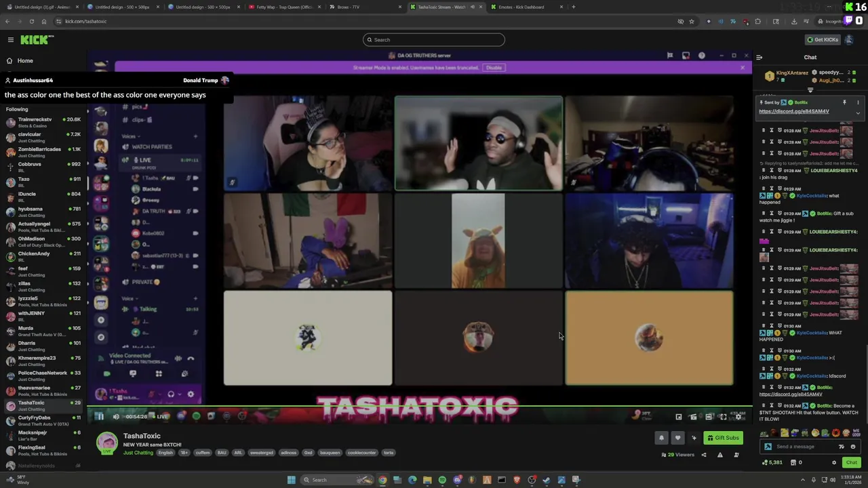This screenshot has height=488, width=868.
Task: Click the icon left of Gift Subs
Action: [694, 438]
